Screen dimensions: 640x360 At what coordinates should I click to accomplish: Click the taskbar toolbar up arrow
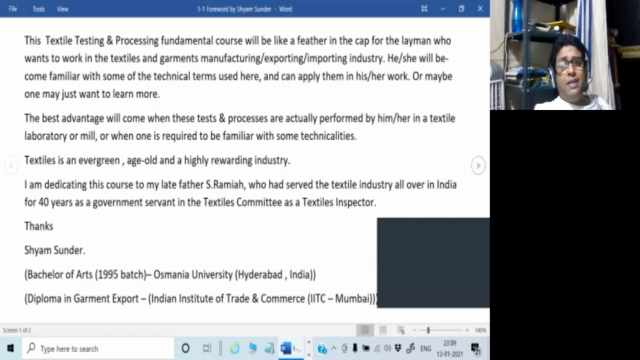click(309, 342)
